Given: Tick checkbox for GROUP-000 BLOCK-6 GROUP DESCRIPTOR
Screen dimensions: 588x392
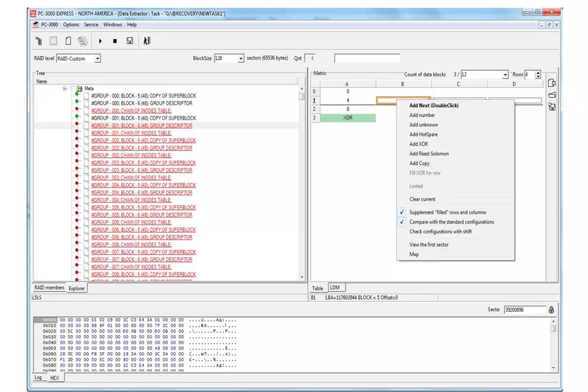Looking at the screenshot, I should click(x=87, y=103).
